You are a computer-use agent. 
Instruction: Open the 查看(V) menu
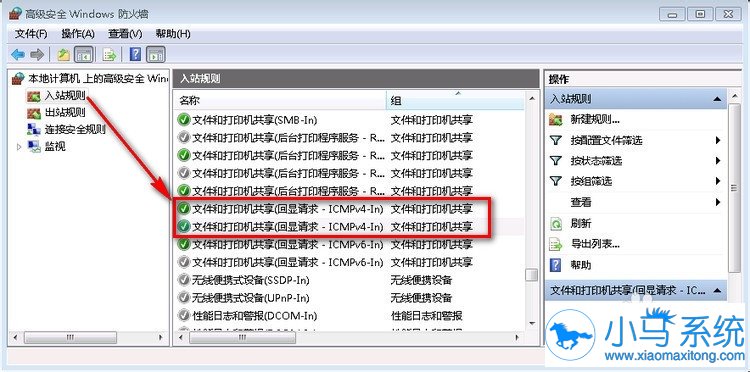point(125,34)
